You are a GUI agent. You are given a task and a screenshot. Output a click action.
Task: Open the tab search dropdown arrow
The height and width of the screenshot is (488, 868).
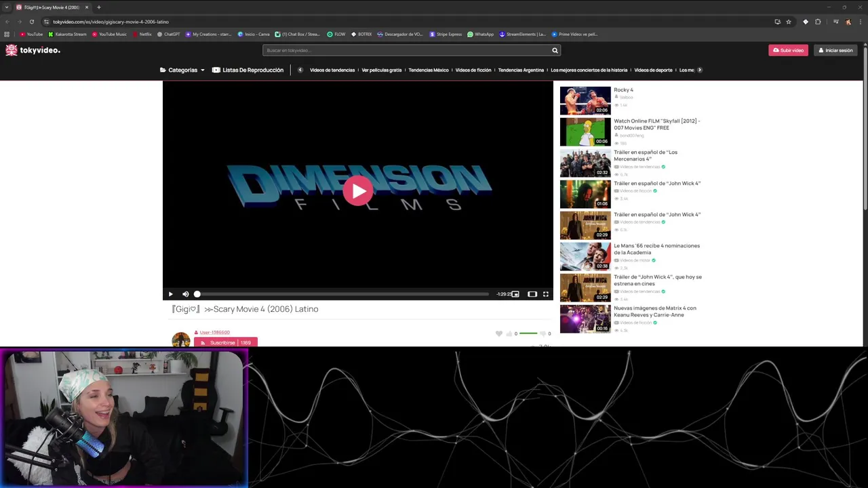pos(6,7)
